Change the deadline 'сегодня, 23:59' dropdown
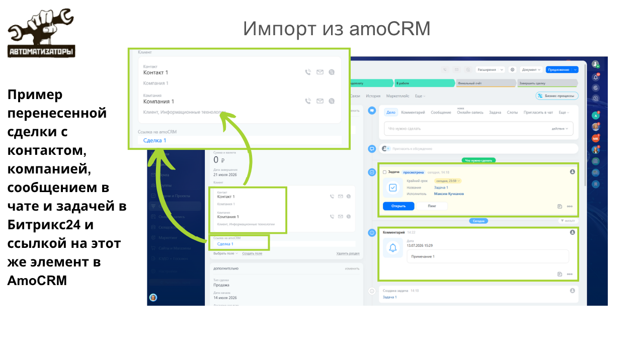The height and width of the screenshot is (362, 644). 448,180
